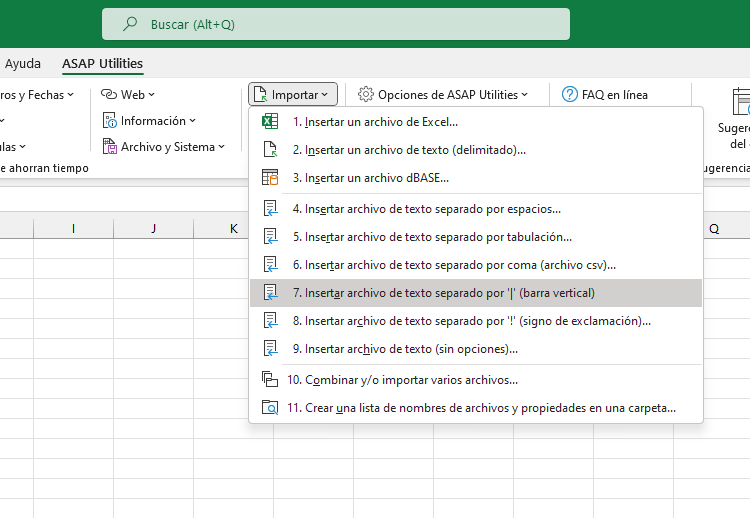This screenshot has width=750, height=518.
Task: Click the Excel icon beside Insertar un archivo de Excel
Action: pos(270,121)
